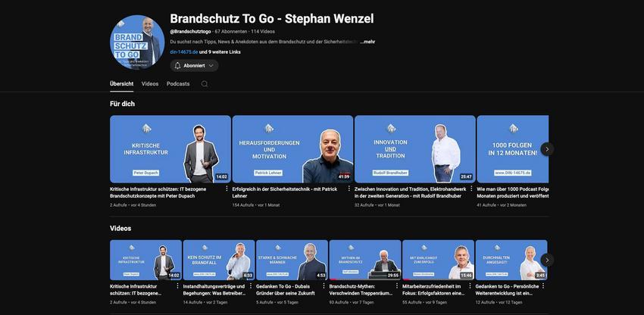Image resolution: width=644 pixels, height=315 pixels.
Task: Open 1000 Folgen in 12 Monaten thumbnail
Action: click(513, 149)
